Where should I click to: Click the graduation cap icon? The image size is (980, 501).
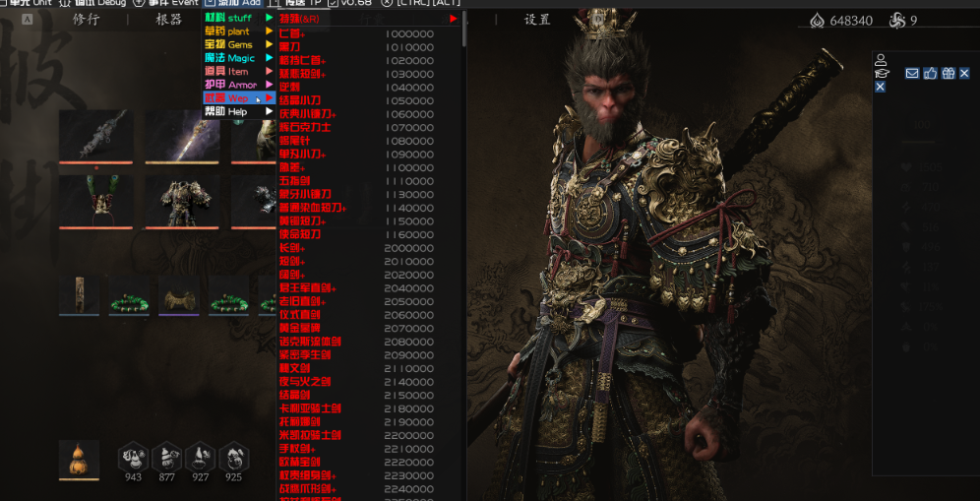click(882, 73)
